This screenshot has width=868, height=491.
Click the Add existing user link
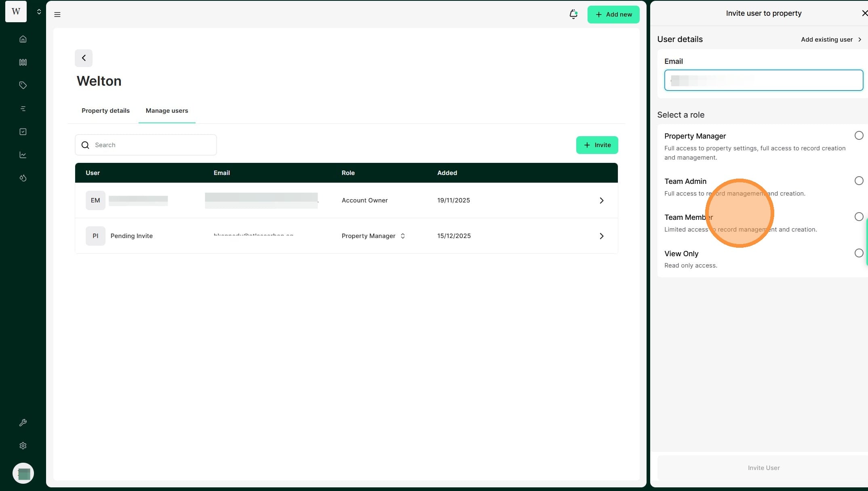coord(831,40)
